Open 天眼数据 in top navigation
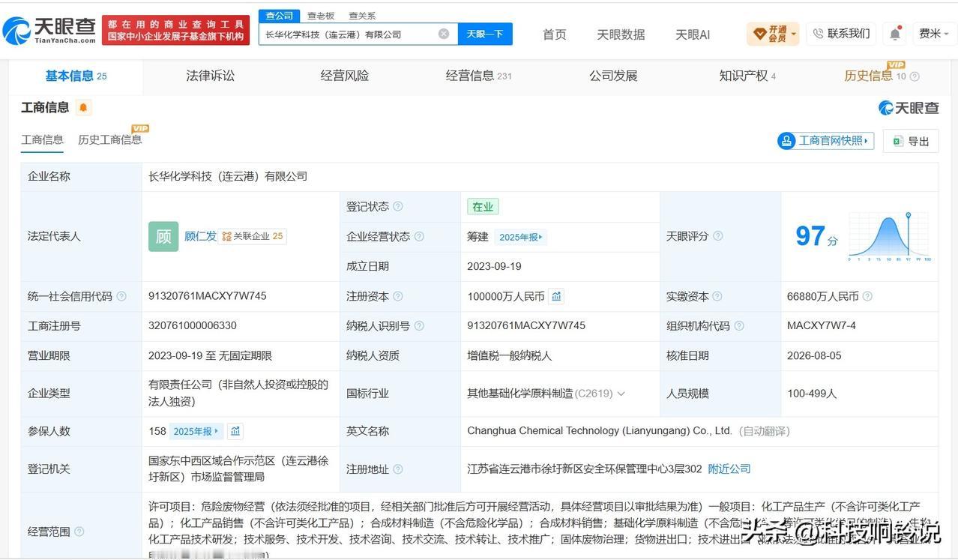958x560 pixels. point(621,34)
